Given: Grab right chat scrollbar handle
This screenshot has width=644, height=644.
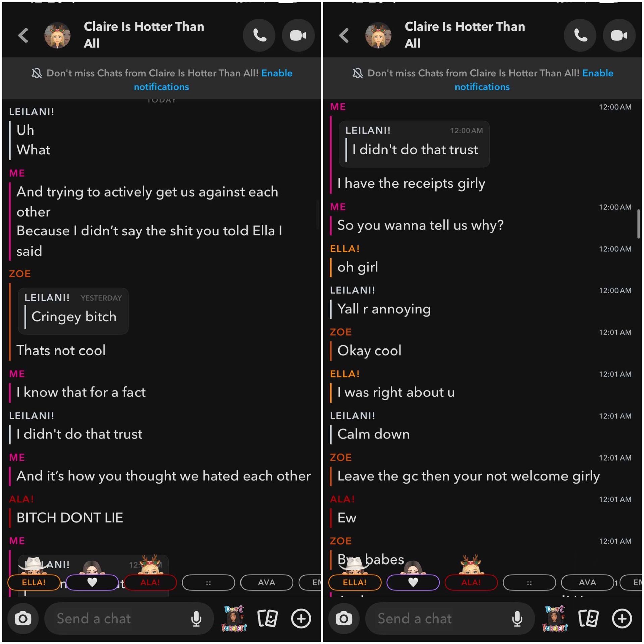Looking at the screenshot, I should point(638,224).
